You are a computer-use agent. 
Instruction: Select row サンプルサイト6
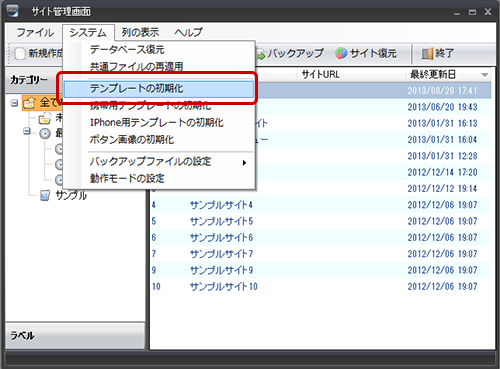click(x=321, y=238)
